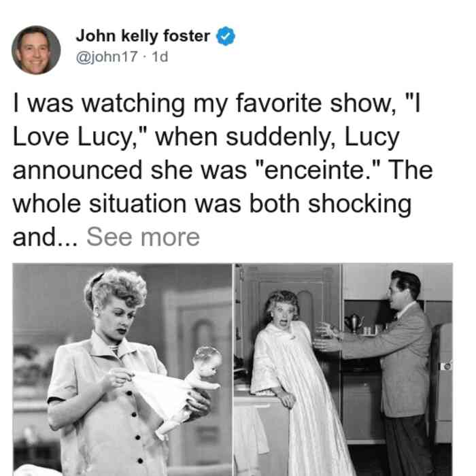Open right photo of the kitchen scene
Viewport: 476px width, 476px height.
[x=343, y=369]
